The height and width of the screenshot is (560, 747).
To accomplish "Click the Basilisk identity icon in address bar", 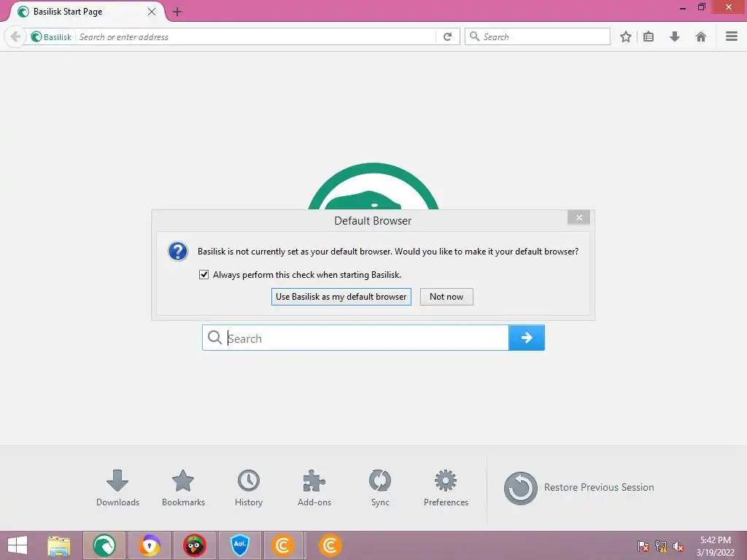I will tap(36, 36).
